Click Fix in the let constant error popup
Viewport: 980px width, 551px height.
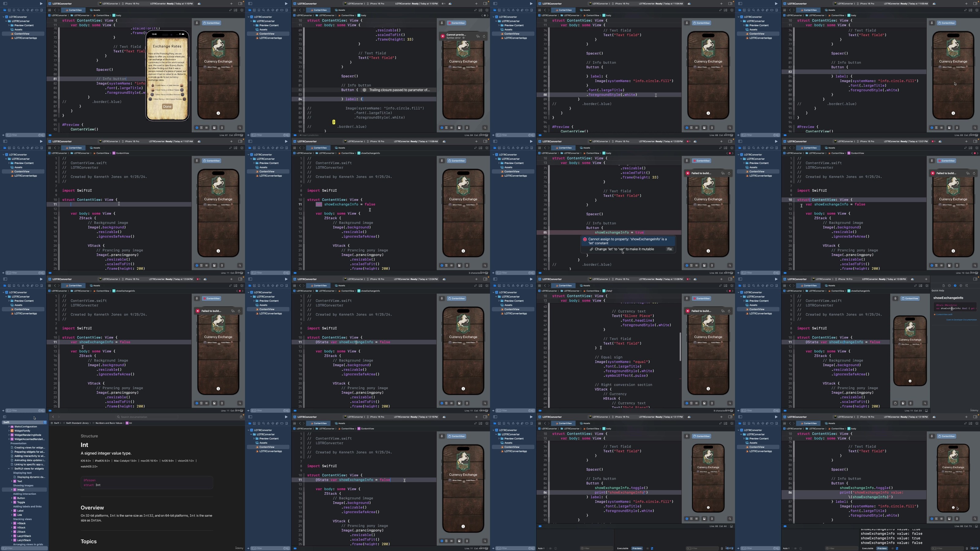click(669, 249)
